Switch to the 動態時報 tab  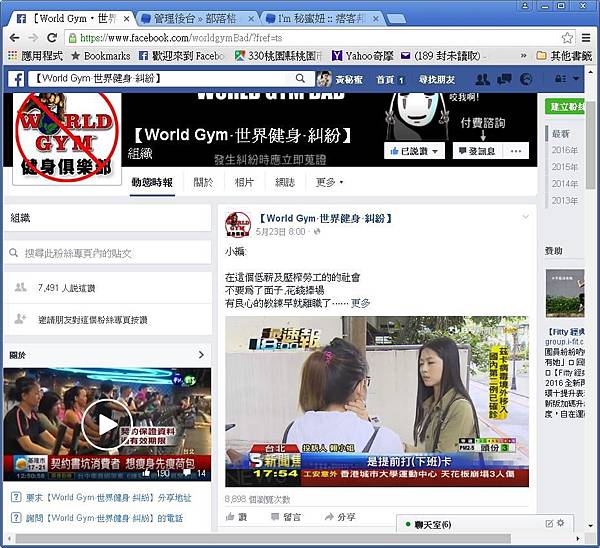click(x=152, y=183)
